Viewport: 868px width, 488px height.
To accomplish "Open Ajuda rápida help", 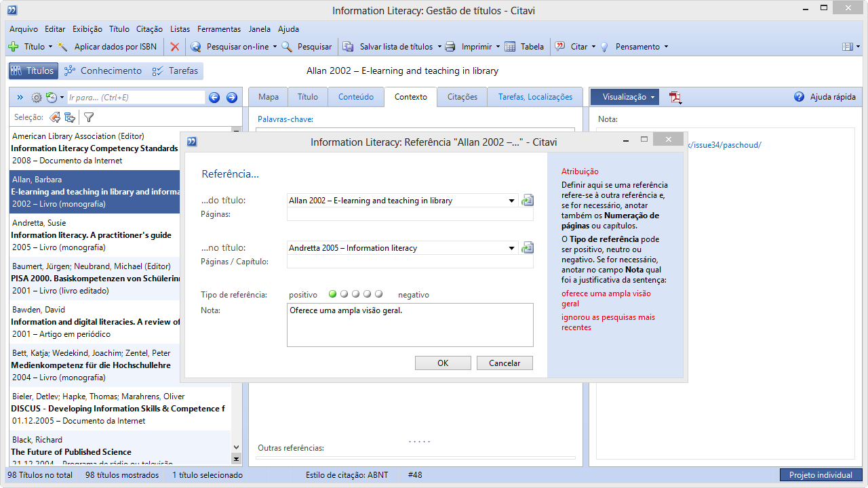I will pos(825,97).
